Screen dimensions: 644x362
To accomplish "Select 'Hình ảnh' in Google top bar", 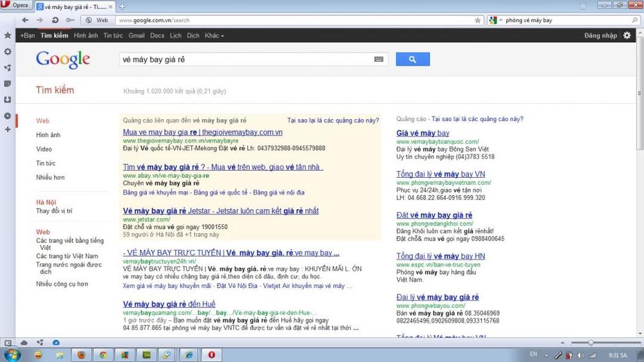I will (x=86, y=35).
